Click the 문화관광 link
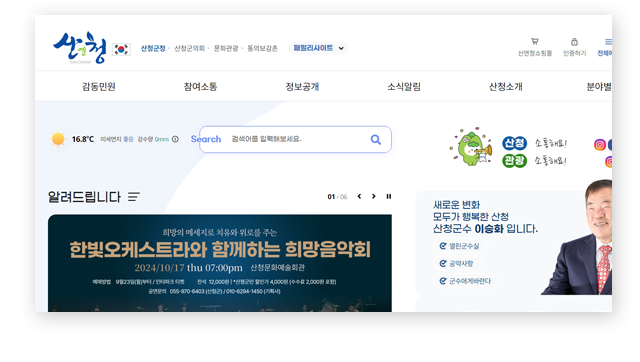640x362 pixels. (226, 49)
